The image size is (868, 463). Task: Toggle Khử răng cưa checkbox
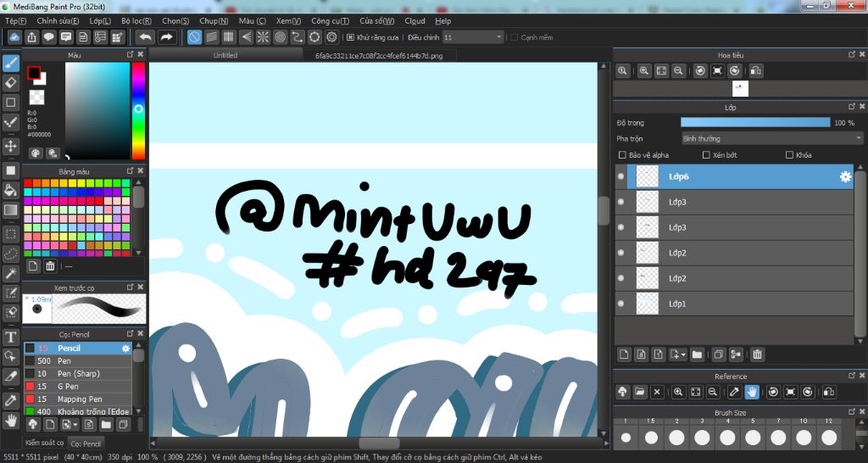point(350,37)
